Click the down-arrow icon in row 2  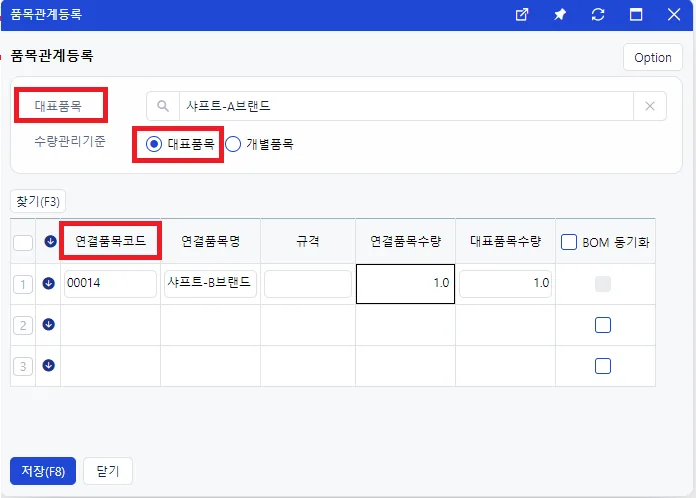pyautogui.click(x=48, y=324)
